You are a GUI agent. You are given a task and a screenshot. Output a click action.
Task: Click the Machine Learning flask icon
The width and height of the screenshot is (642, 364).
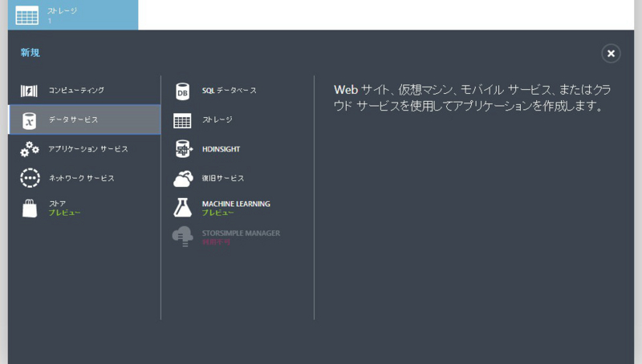[x=182, y=208]
